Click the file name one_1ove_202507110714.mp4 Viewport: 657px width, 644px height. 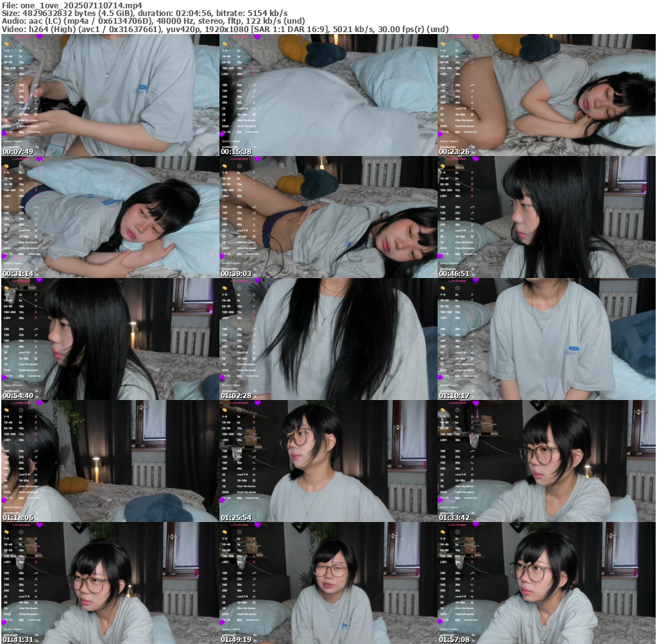click(x=81, y=5)
